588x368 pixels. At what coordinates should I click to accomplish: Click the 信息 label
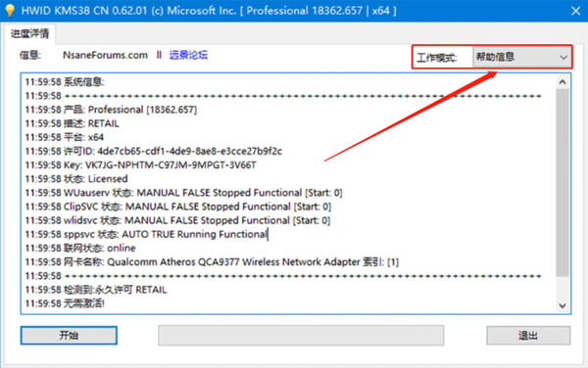30,56
